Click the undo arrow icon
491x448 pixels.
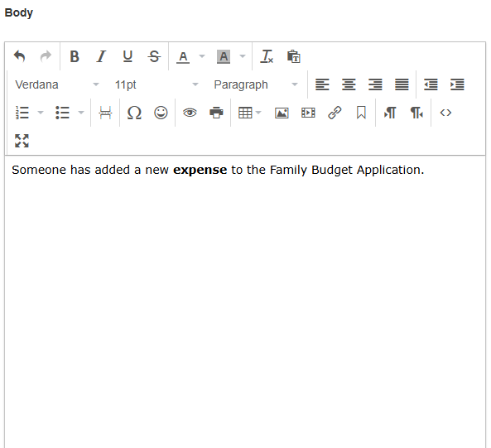pyautogui.click(x=19, y=56)
